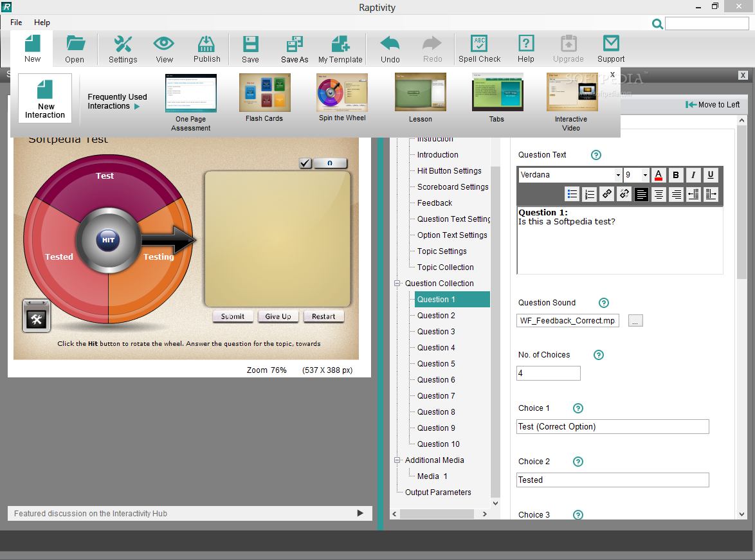Click help icon beside Choice 1
This screenshot has height=560, width=755.
578,408
